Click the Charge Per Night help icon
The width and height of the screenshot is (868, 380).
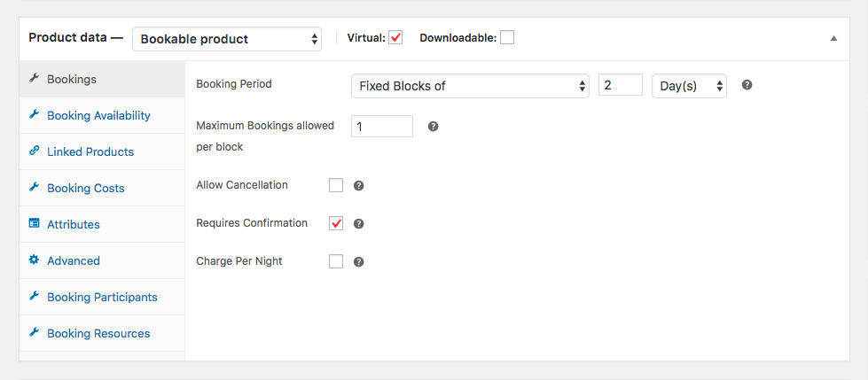pyautogui.click(x=359, y=262)
